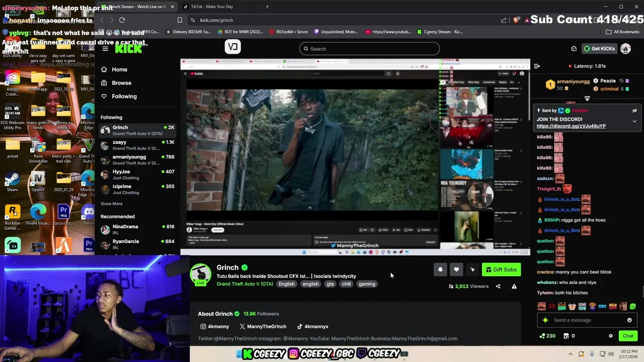644x362 pixels.
Task: Open zaayy channel in Following list
Action: 137,145
